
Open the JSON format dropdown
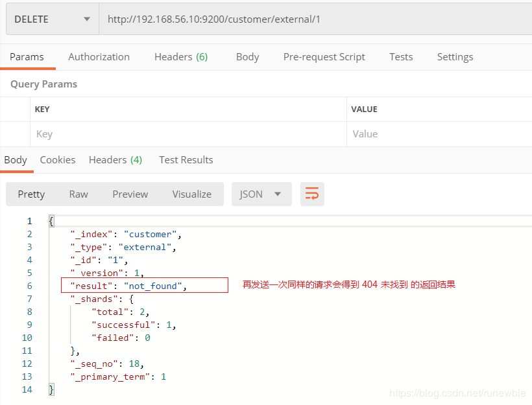pos(261,194)
